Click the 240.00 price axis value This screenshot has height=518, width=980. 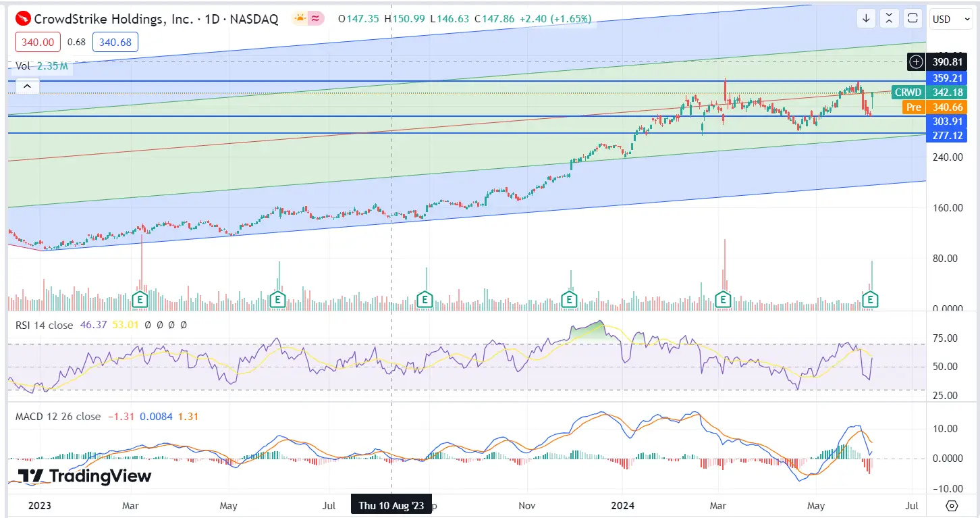[947, 157]
